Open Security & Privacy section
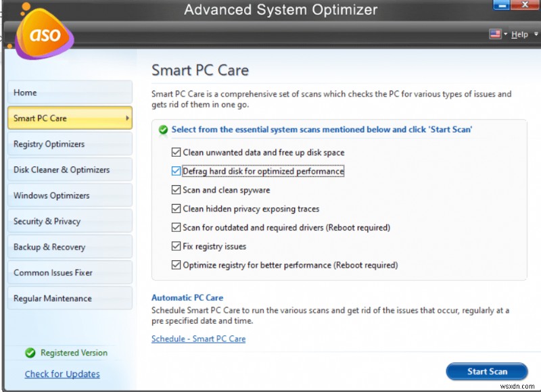The height and width of the screenshot is (392, 541). [x=70, y=221]
